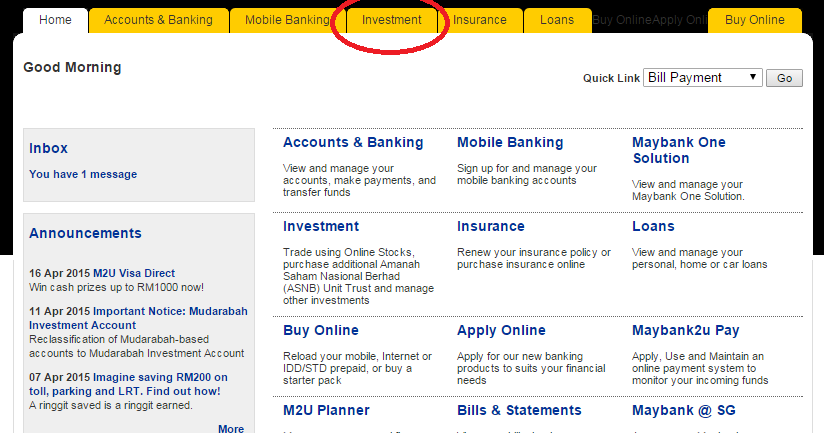
Task: Open the Investment section heading link
Action: point(321,226)
